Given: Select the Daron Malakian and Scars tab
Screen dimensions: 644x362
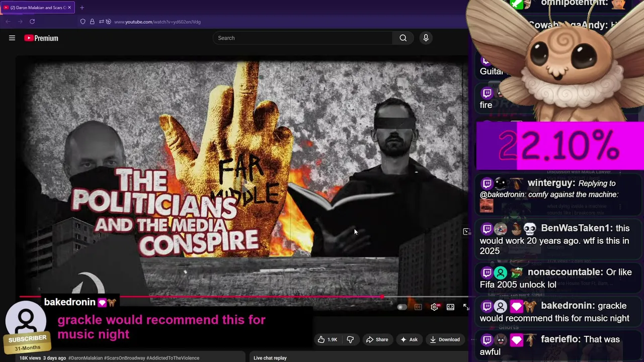Looking at the screenshot, I should click(x=37, y=8).
